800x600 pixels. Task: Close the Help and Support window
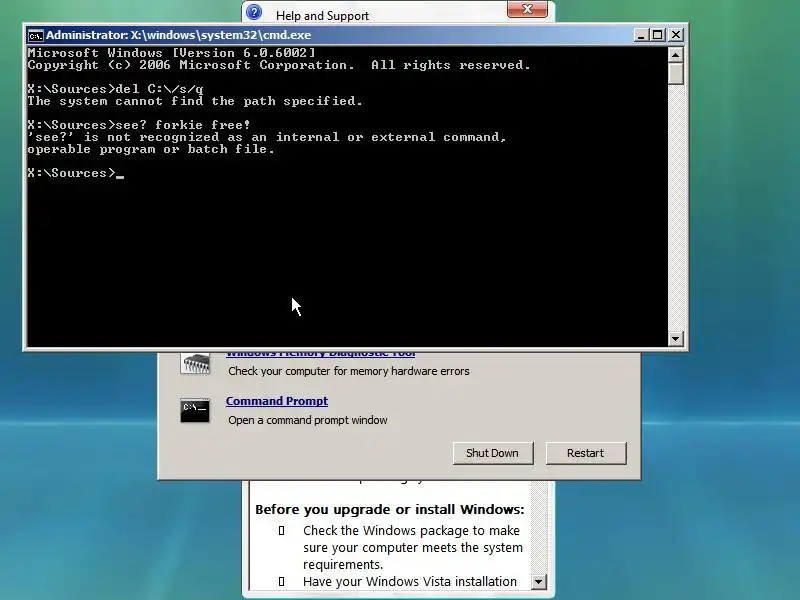(528, 9)
